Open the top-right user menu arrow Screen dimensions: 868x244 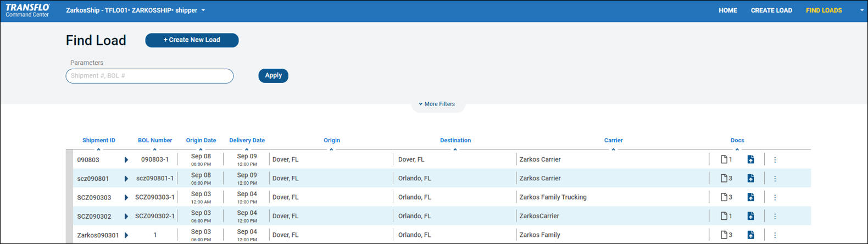(x=861, y=10)
